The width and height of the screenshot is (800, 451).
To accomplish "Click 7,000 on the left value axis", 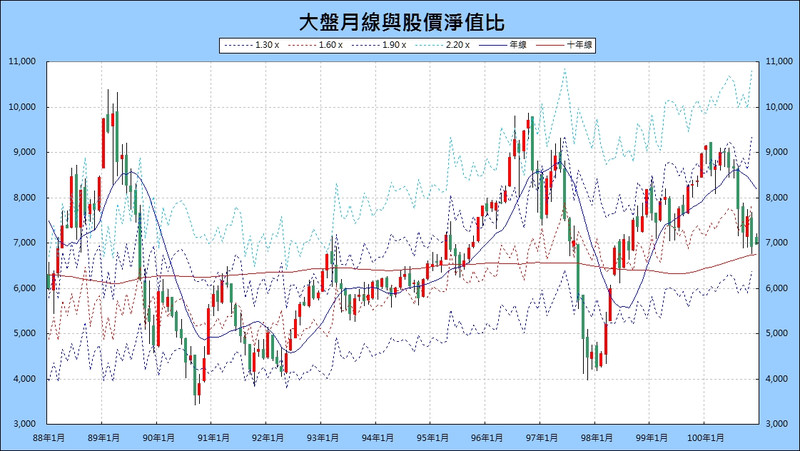I will coord(24,242).
